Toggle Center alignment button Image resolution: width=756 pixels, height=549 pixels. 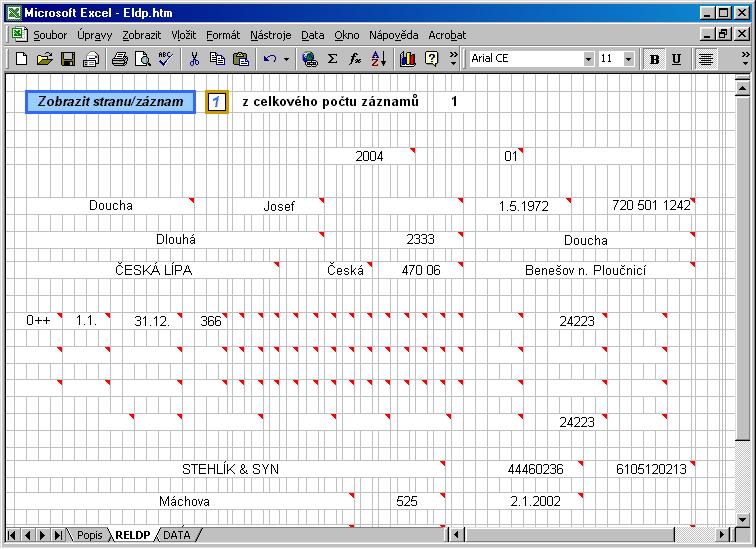click(x=706, y=59)
